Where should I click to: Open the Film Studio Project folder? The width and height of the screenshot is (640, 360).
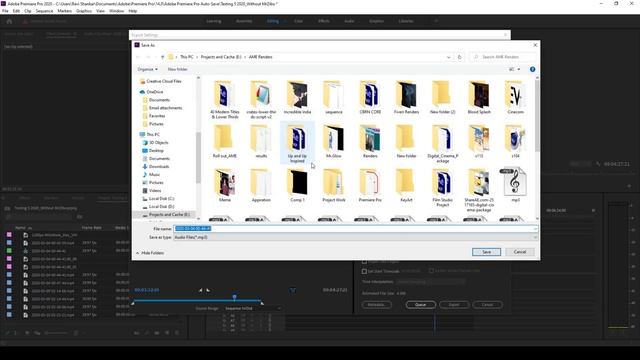tap(442, 188)
